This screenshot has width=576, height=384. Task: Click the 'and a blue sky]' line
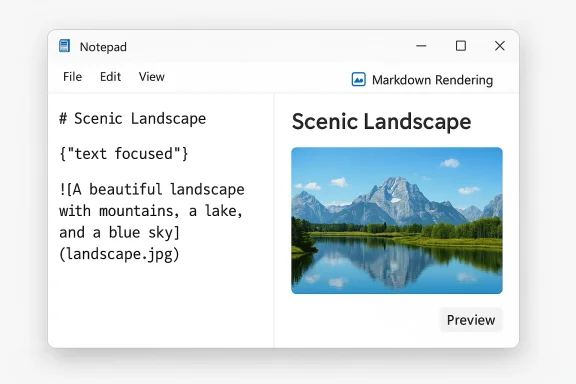[119, 233]
